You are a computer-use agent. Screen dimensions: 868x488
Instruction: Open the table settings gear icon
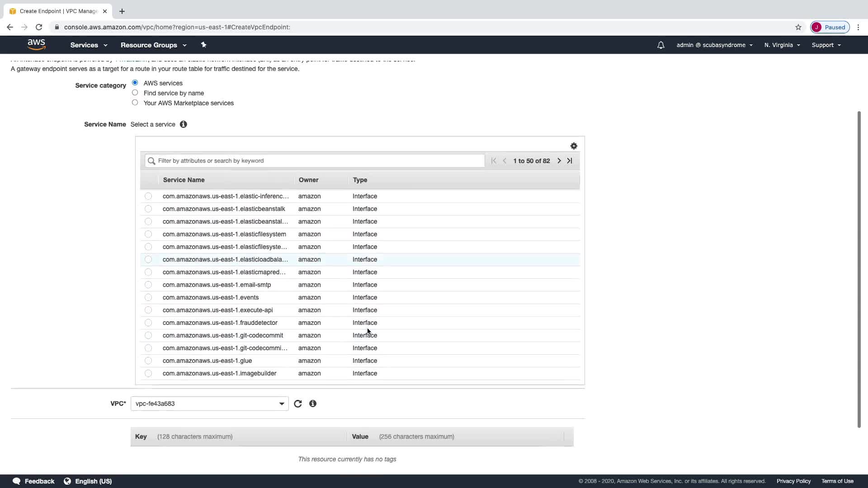574,146
